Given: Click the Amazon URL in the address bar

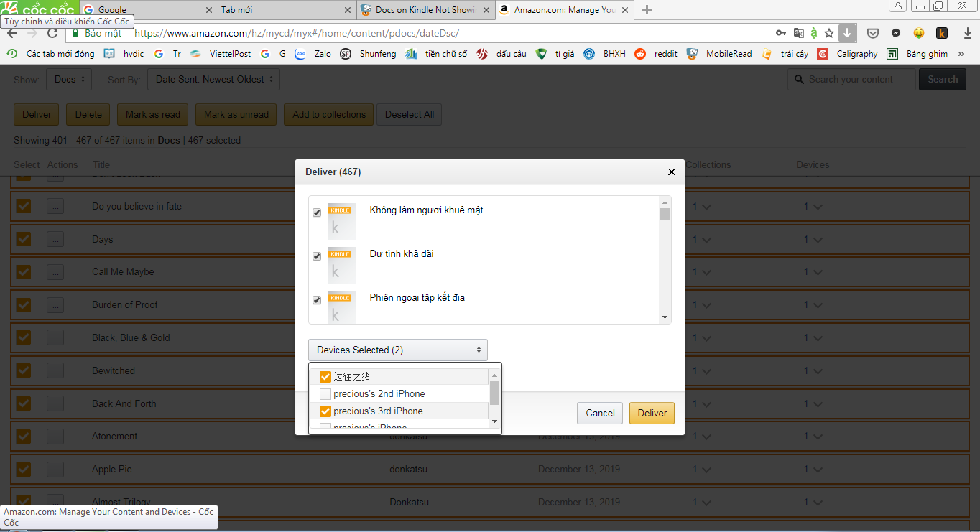Looking at the screenshot, I should [296, 33].
